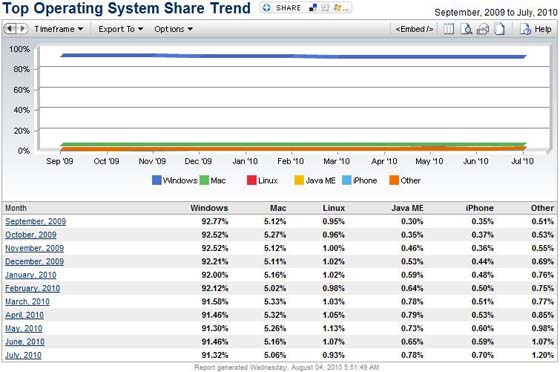Open the December, 2009 link

[x=34, y=262]
